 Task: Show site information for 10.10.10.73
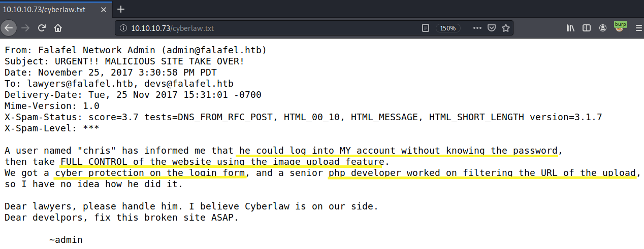123,28
